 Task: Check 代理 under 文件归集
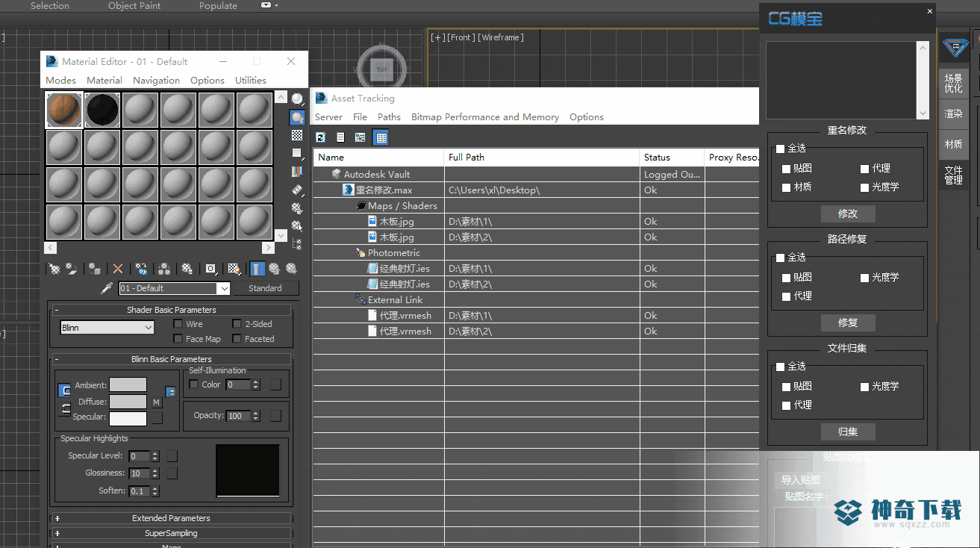click(x=786, y=405)
